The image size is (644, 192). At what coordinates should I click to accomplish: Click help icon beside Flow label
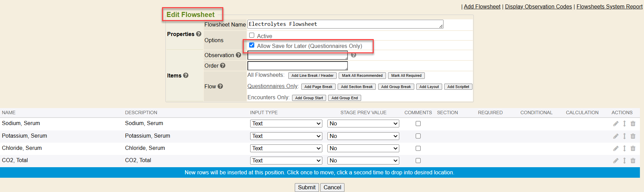(x=220, y=86)
